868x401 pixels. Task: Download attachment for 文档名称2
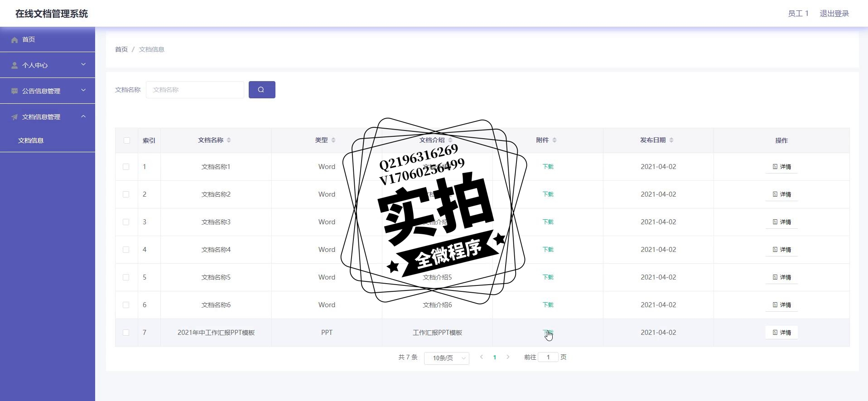pyautogui.click(x=548, y=194)
